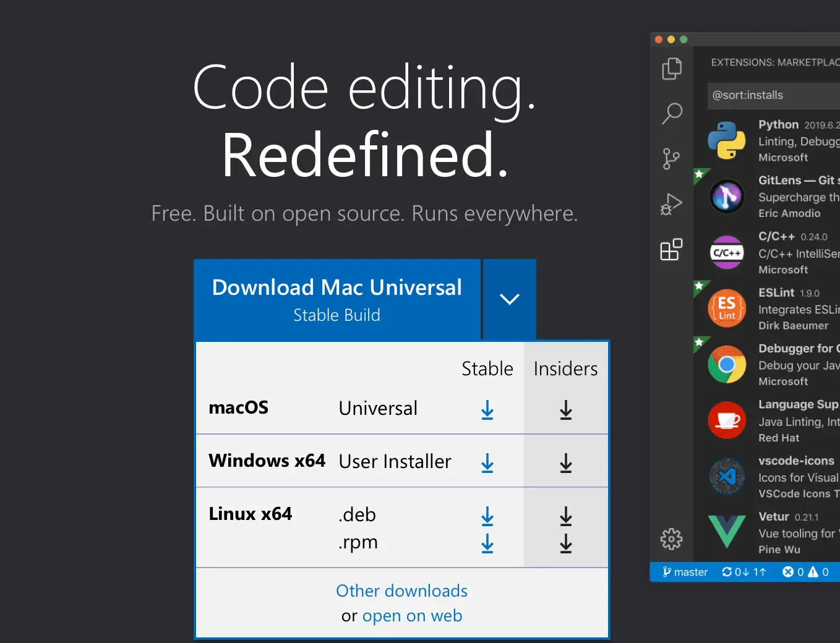Click the yellow minimize window dot
The image size is (840, 643).
(x=671, y=40)
